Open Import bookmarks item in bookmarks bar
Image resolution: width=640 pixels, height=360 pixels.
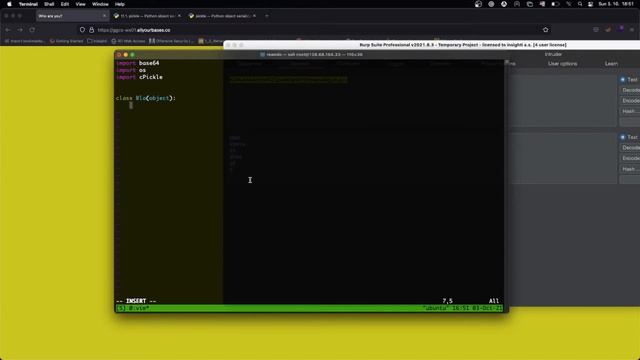click(24, 41)
